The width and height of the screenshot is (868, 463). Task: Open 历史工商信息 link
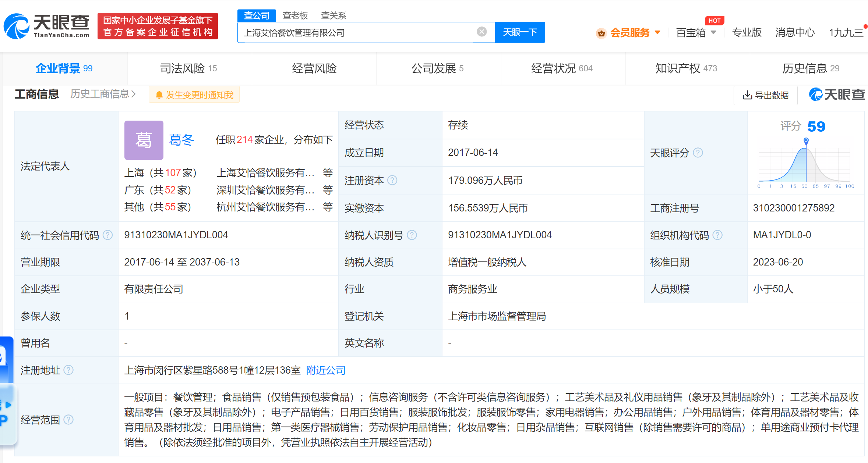(103, 94)
